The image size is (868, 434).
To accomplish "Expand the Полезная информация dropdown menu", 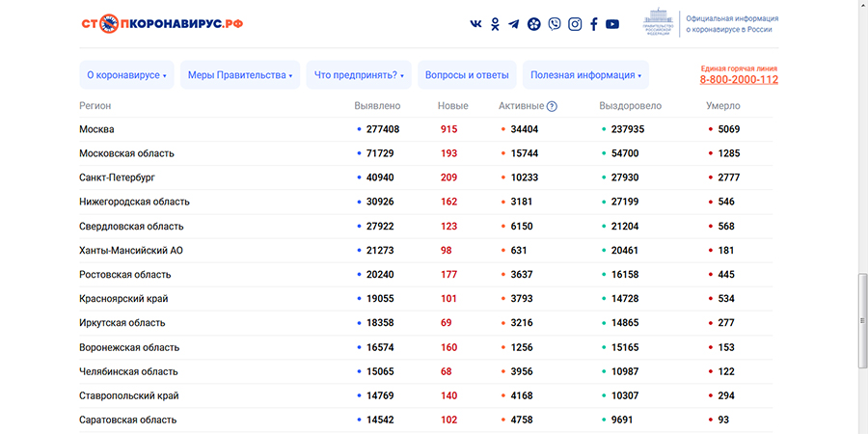I will point(585,74).
